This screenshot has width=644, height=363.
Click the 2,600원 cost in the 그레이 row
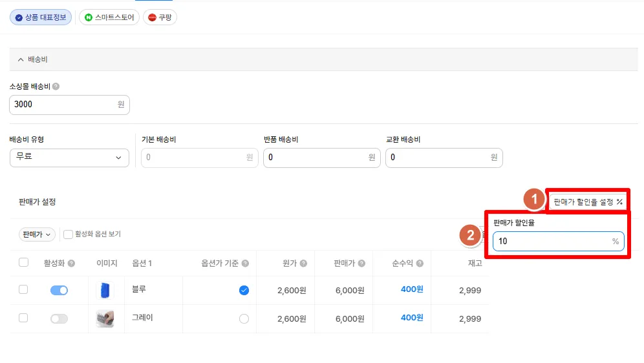pyautogui.click(x=292, y=318)
